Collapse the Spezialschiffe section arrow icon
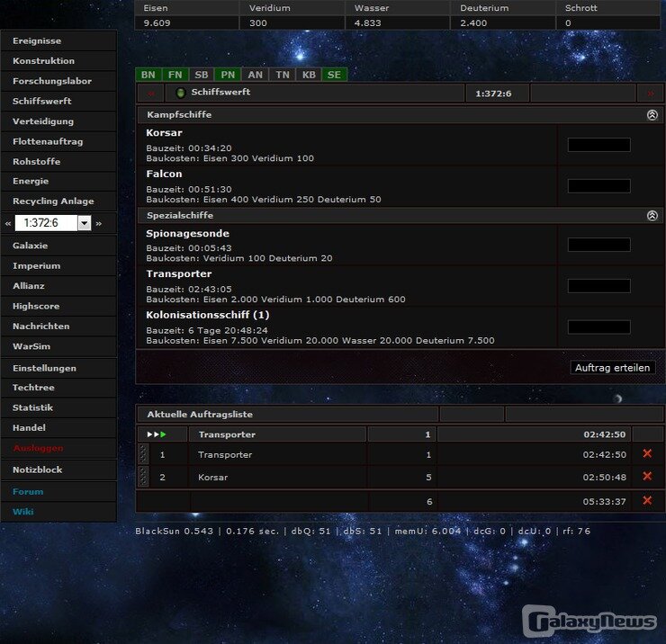 click(652, 216)
